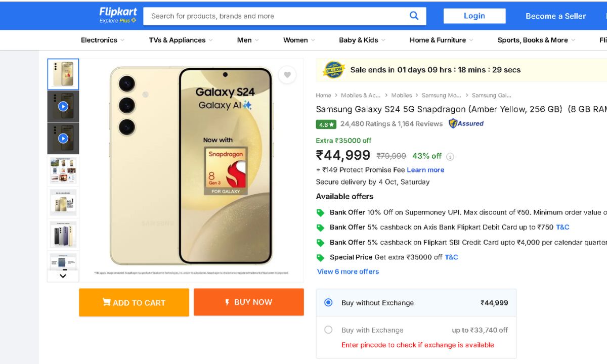
Task: Expand the Electronics category menu
Action: tap(103, 40)
